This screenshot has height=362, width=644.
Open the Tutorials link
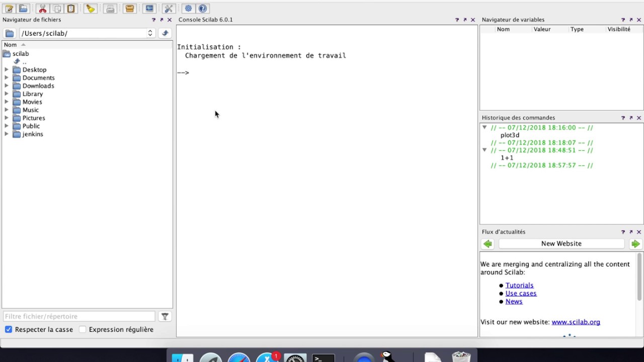pyautogui.click(x=519, y=286)
